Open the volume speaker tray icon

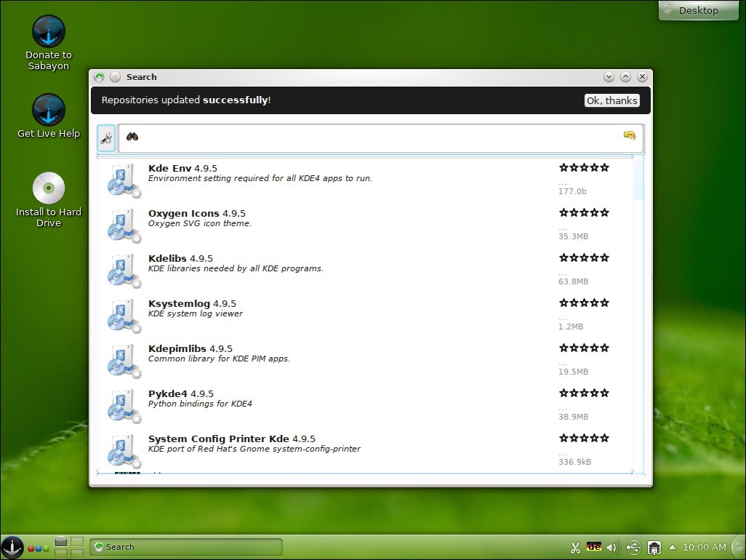tap(612, 548)
